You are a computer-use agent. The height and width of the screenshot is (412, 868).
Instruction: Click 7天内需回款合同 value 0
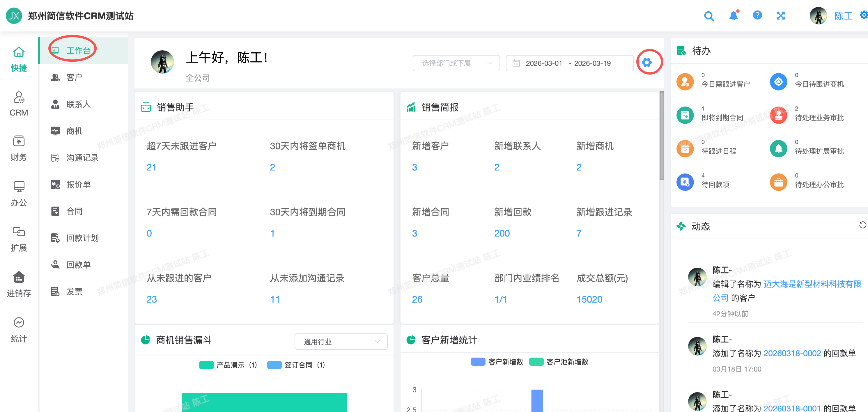pyautogui.click(x=149, y=233)
